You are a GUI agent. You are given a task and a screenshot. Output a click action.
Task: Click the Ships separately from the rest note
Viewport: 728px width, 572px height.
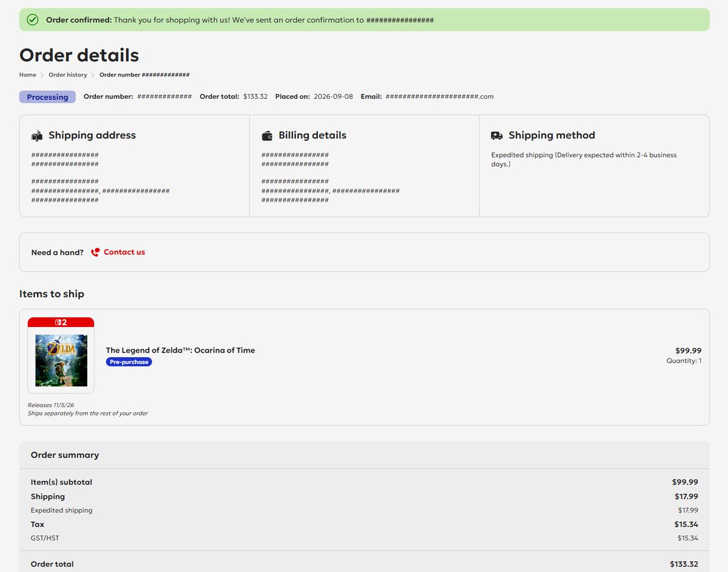(87, 413)
